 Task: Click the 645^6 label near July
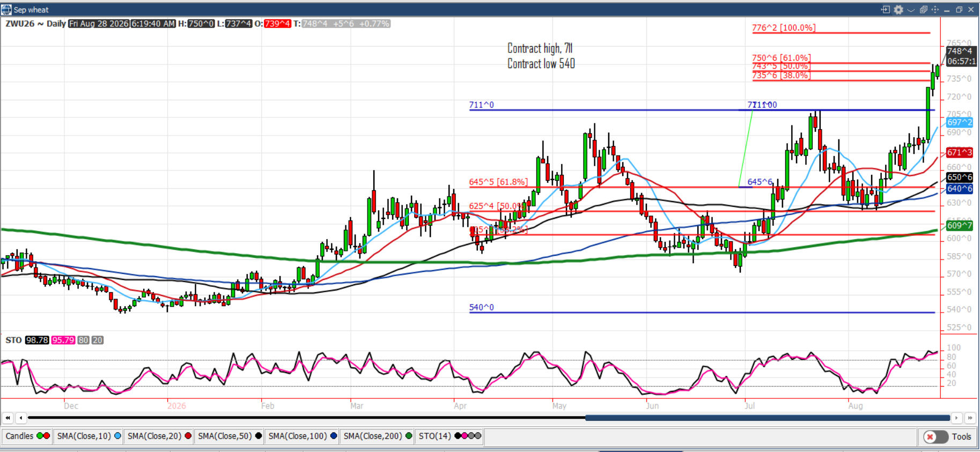click(x=760, y=182)
